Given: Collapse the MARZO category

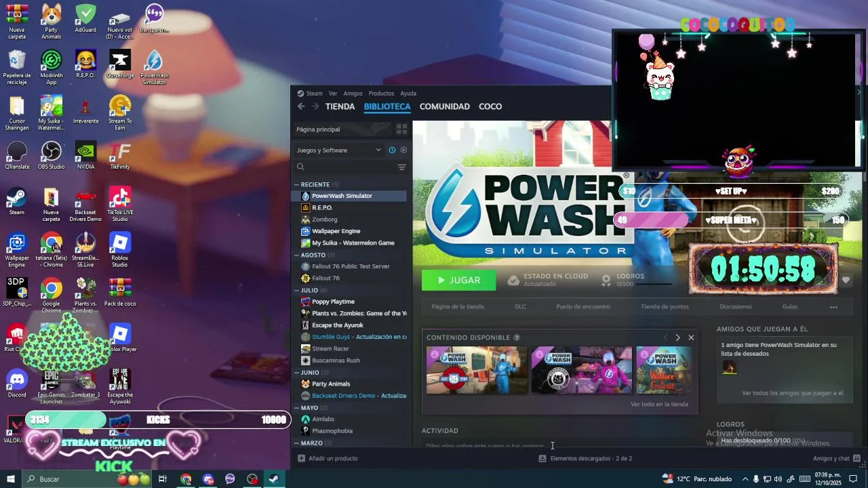Looking at the screenshot, I should click(x=296, y=443).
